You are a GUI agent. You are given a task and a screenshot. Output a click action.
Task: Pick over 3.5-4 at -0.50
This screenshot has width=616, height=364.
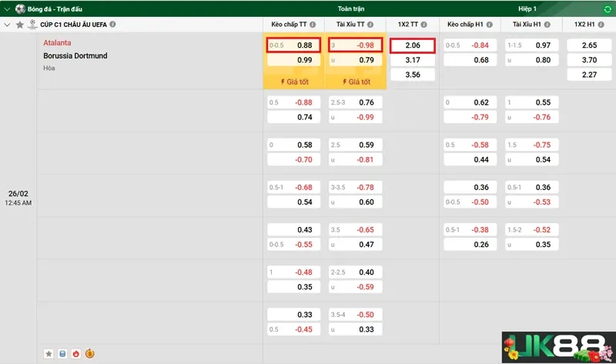(355, 315)
